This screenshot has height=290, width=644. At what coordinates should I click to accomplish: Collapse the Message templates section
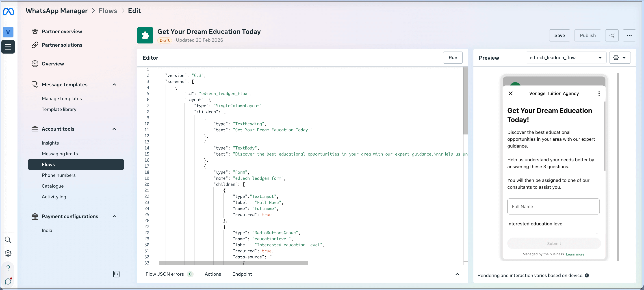tap(114, 84)
